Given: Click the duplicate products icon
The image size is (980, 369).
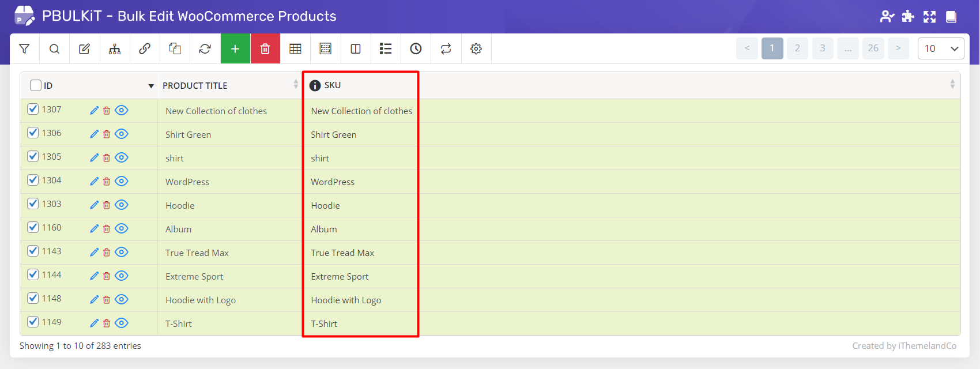Looking at the screenshot, I should [x=175, y=49].
